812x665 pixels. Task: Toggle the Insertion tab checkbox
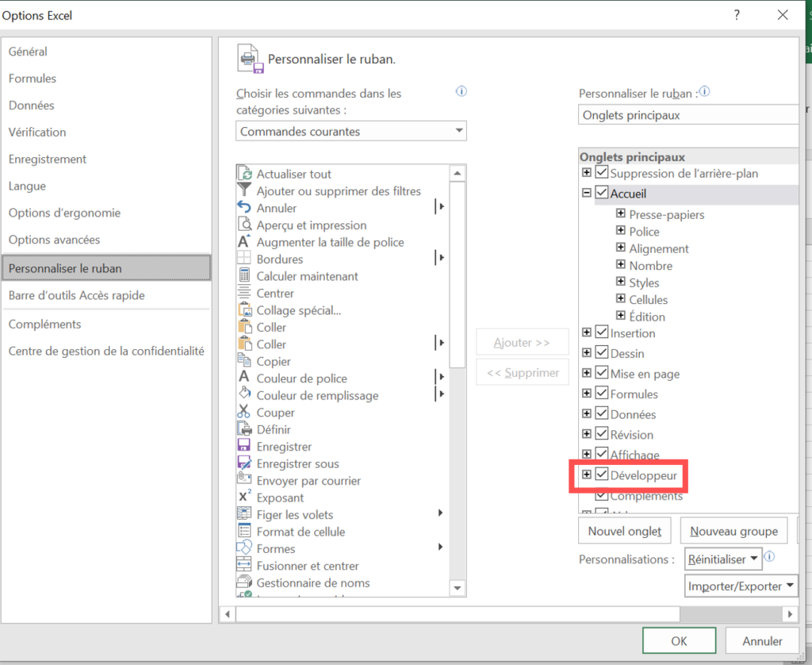(602, 332)
